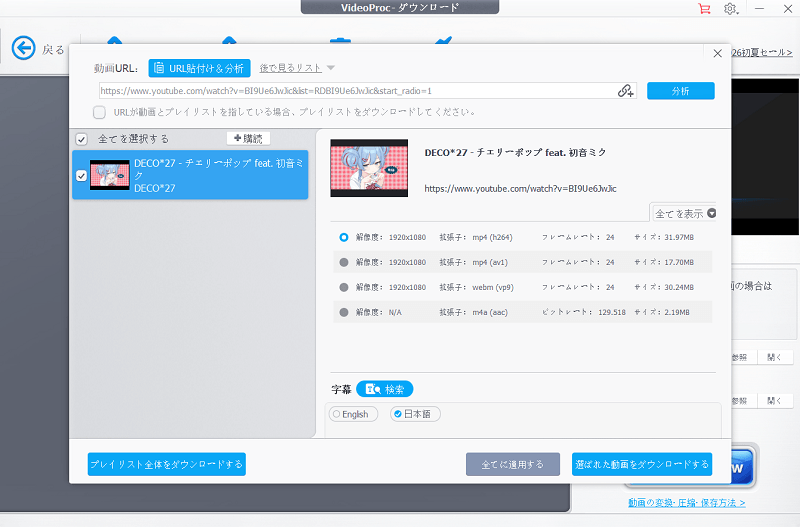Viewport: 800px width, 527px height.
Task: Click the 字幕 検索 subtitle search button
Action: click(385, 389)
